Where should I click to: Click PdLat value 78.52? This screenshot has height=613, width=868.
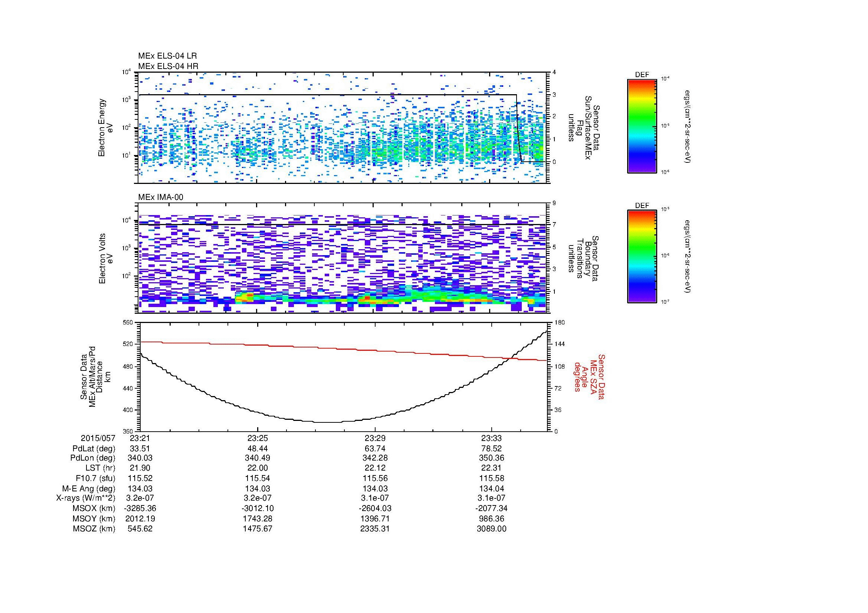click(x=491, y=449)
